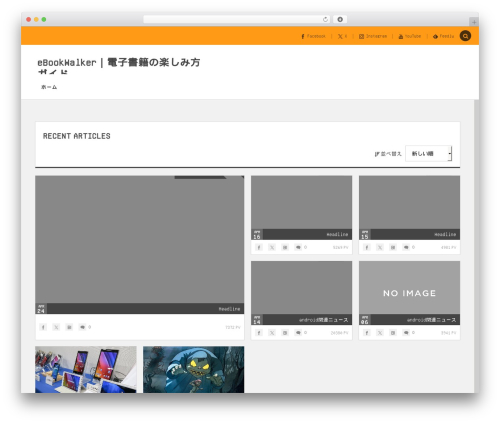Click Hatena bookmark icon on Apr 14 article

(285, 333)
